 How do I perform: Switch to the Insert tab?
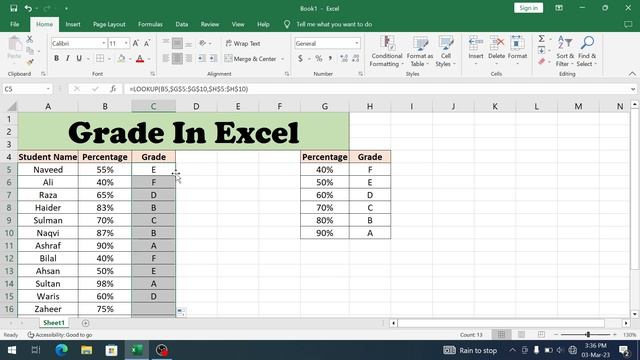click(x=73, y=24)
